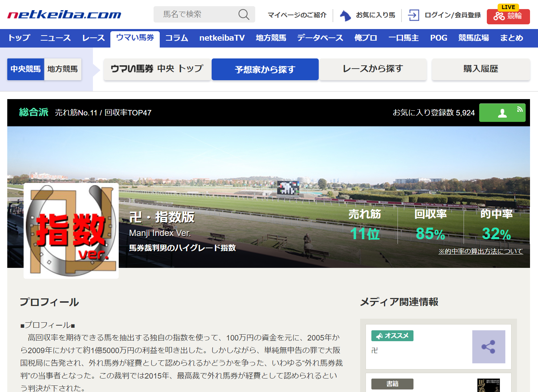Open the トップ navigation item
538x392 pixels.
tap(19, 38)
